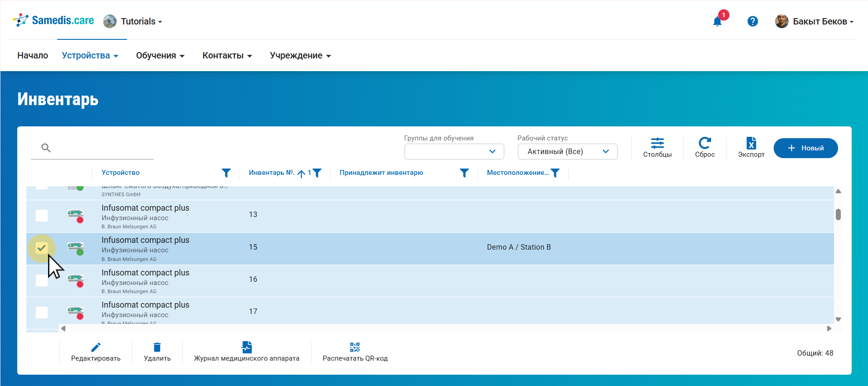Select the inventory 13 row checkbox

pyautogui.click(x=42, y=216)
